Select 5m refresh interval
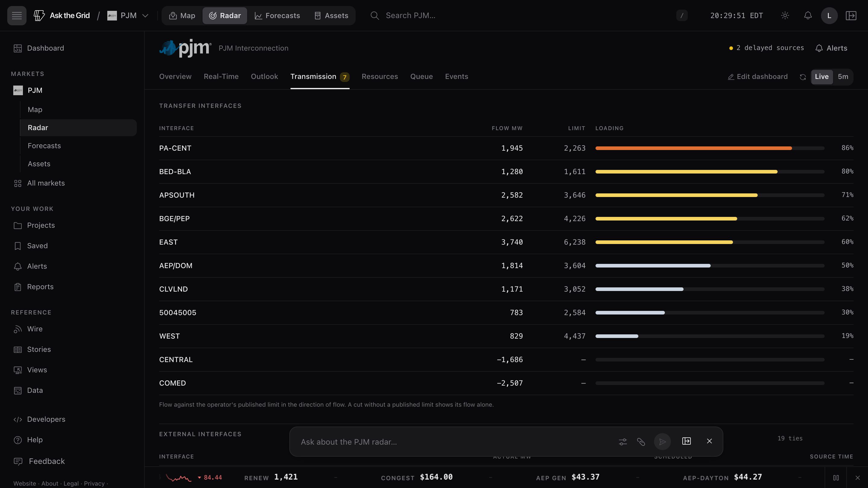The height and width of the screenshot is (488, 868). point(843,77)
